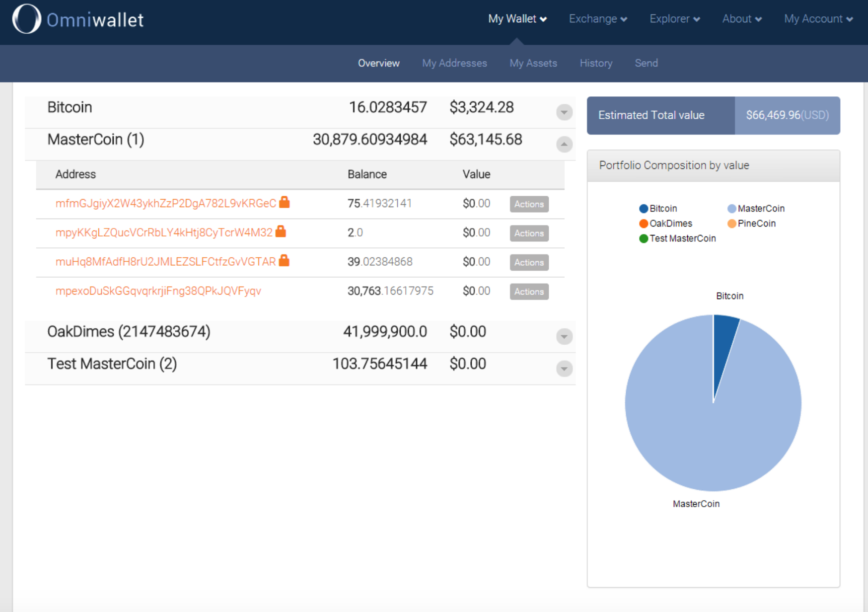Click the Value column header
This screenshot has height=612, width=868.
pos(476,174)
